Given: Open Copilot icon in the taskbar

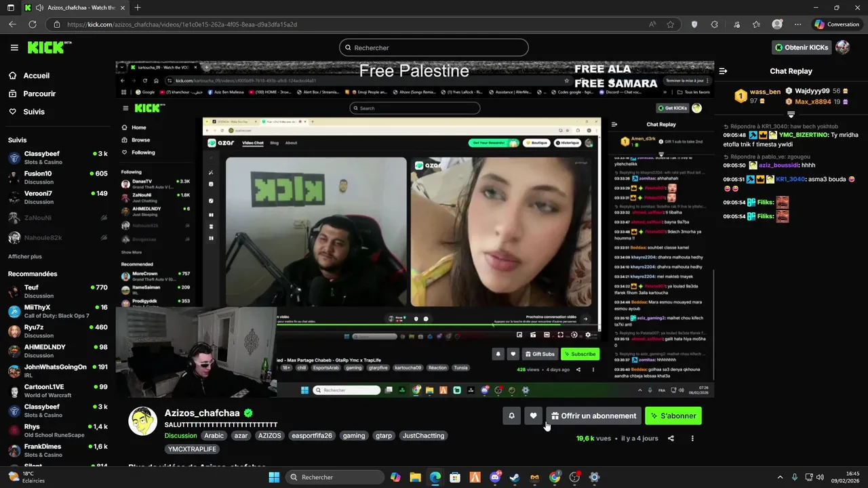Looking at the screenshot, I should (x=395, y=477).
